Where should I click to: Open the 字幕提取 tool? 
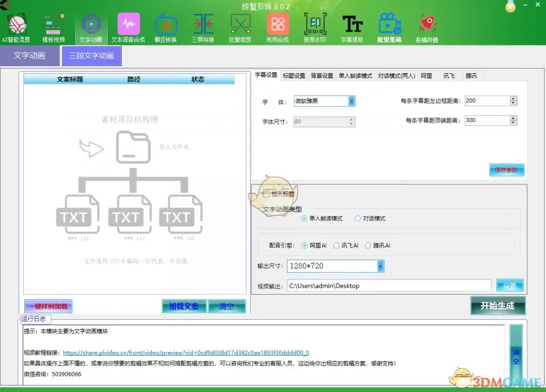(352, 25)
